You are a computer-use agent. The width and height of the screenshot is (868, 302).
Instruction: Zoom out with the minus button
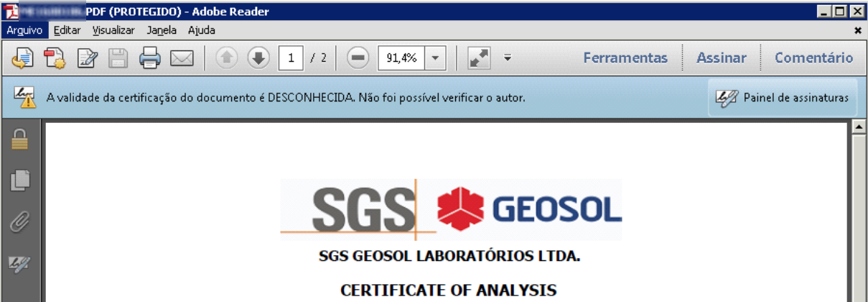[x=358, y=58]
